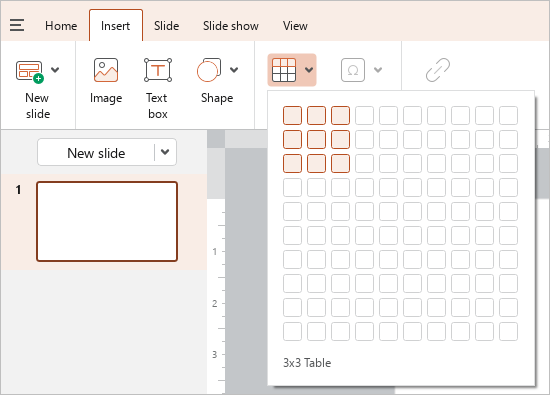Choose 1x10 table cell in bottom row
Image resolution: width=550 pixels, height=395 pixels.
[292, 332]
